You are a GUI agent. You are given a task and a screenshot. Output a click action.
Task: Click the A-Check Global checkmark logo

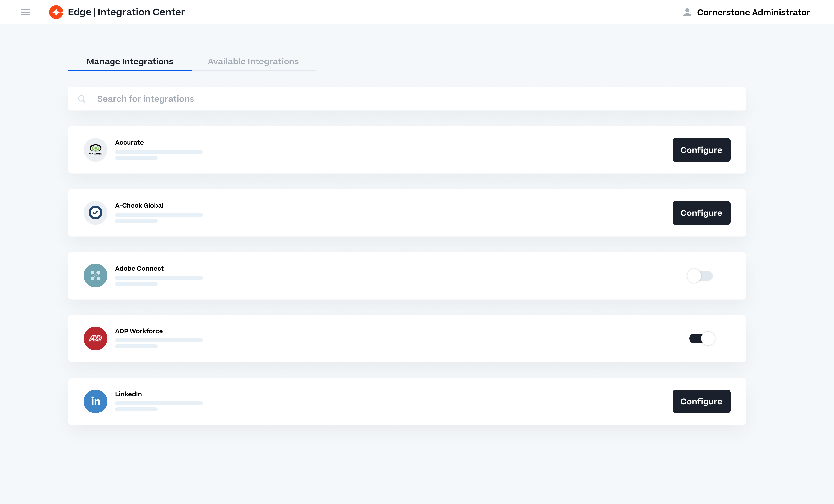[96, 213]
